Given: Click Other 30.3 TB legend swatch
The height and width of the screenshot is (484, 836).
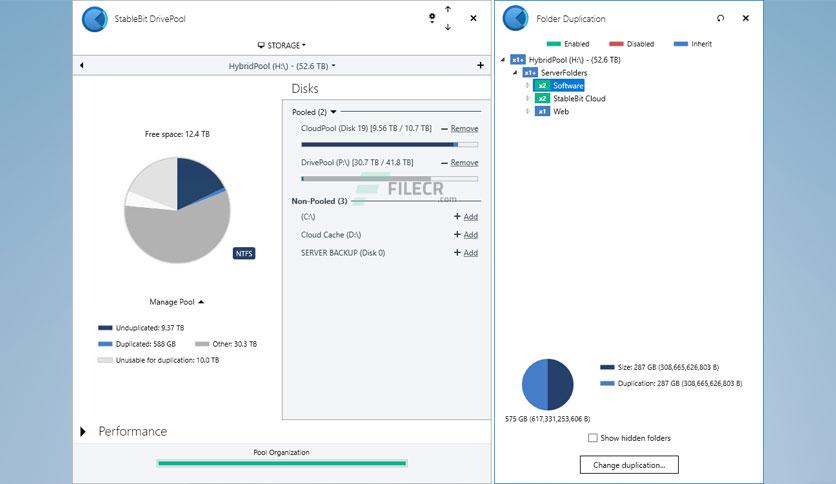Looking at the screenshot, I should [x=202, y=344].
